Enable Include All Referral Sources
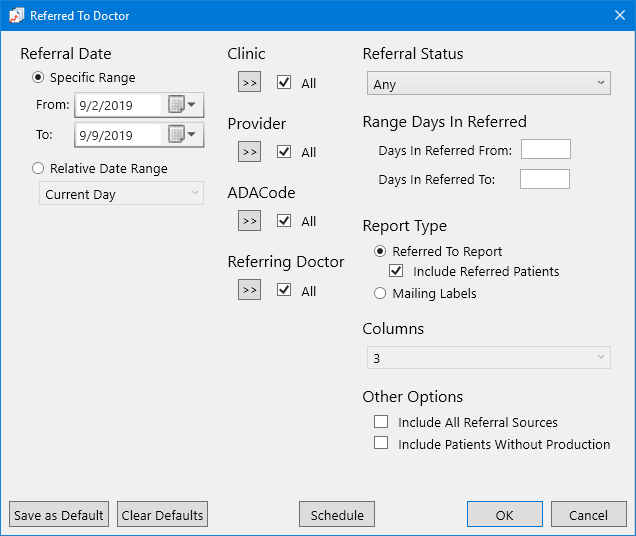 [x=381, y=422]
